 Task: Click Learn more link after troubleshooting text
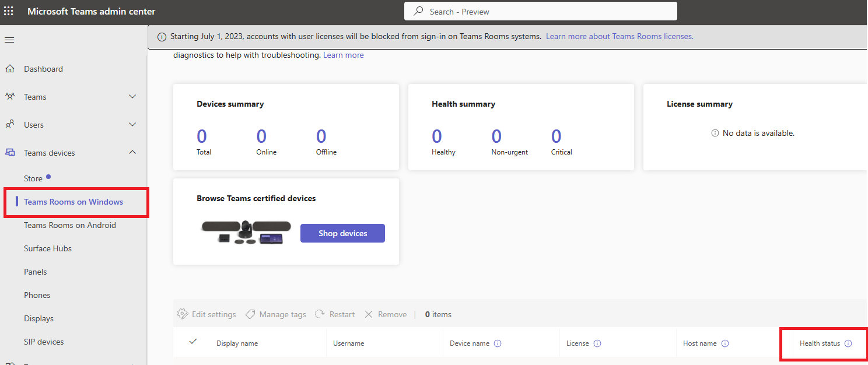(x=344, y=55)
